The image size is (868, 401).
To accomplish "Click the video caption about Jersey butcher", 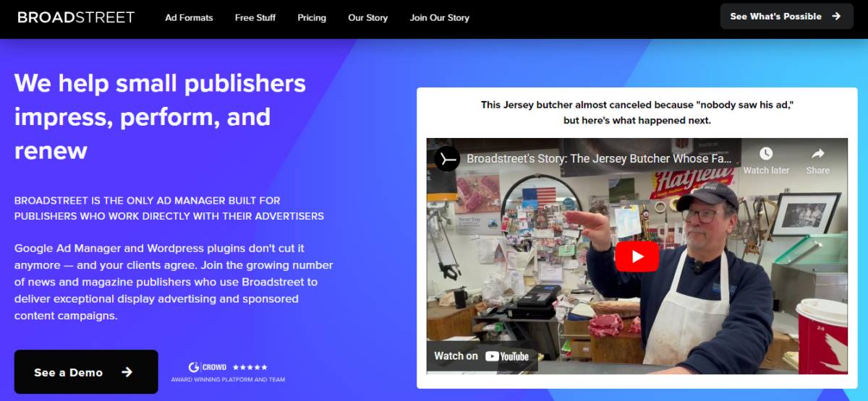I will 637,113.
